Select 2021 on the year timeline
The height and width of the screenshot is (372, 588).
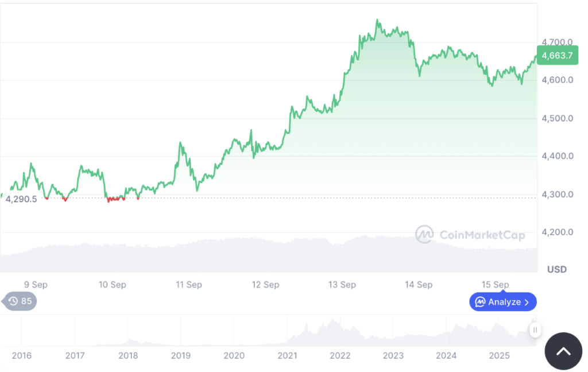[287, 355]
